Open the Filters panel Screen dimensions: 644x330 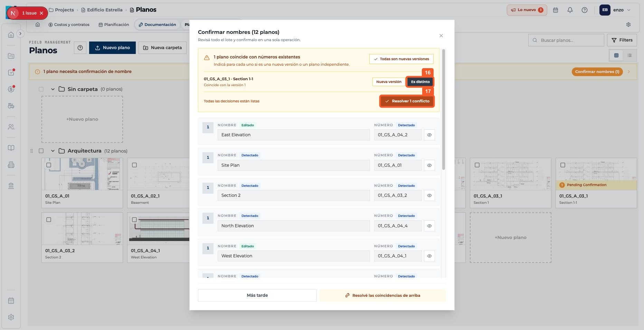(x=622, y=40)
